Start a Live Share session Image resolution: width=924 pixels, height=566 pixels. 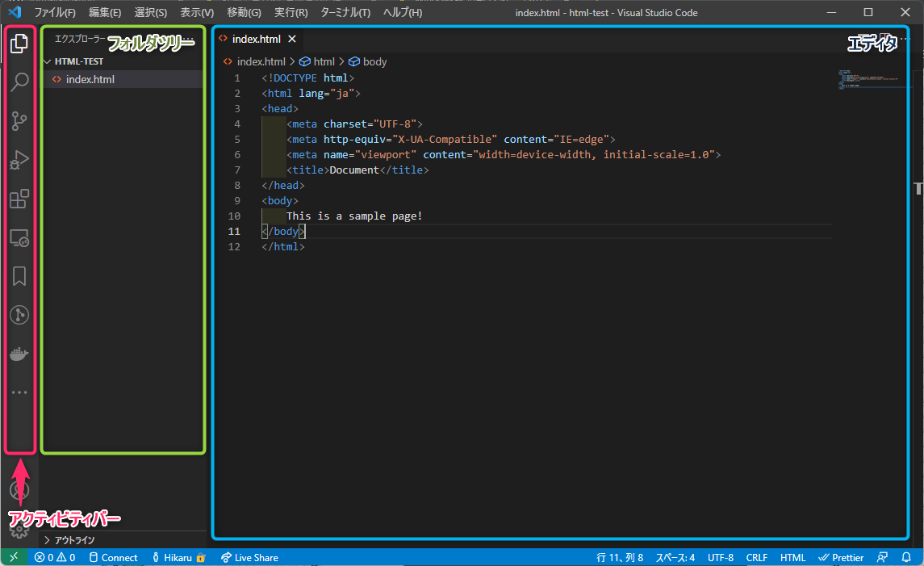(251, 557)
